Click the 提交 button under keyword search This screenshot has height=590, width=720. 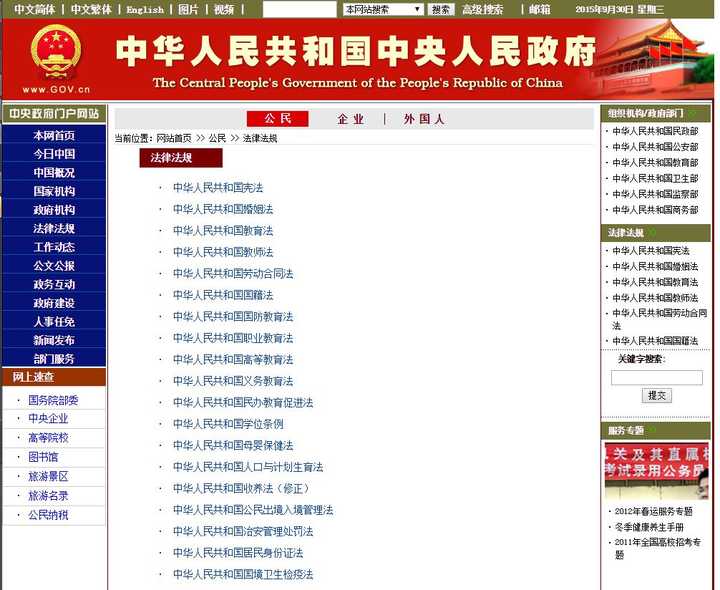657,396
